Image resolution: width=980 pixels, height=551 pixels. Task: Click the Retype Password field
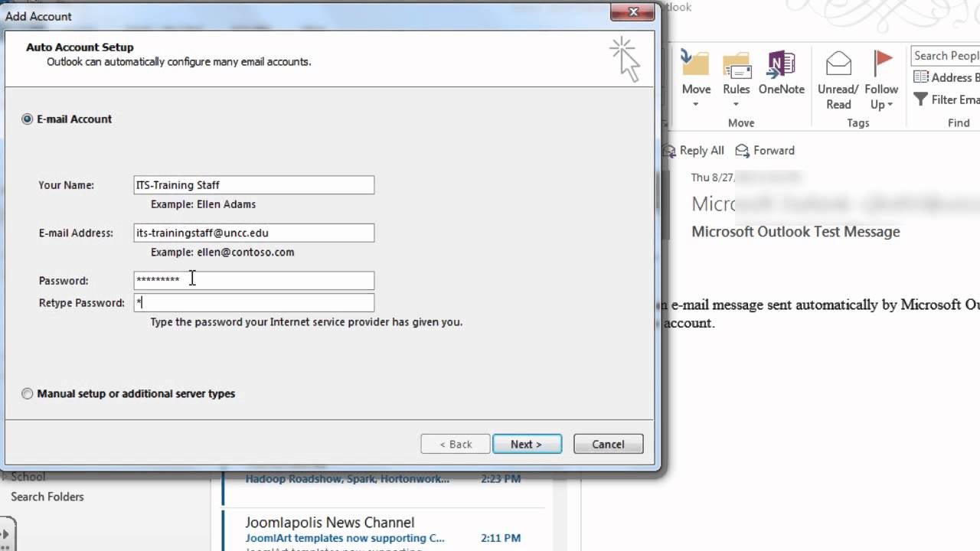click(254, 303)
